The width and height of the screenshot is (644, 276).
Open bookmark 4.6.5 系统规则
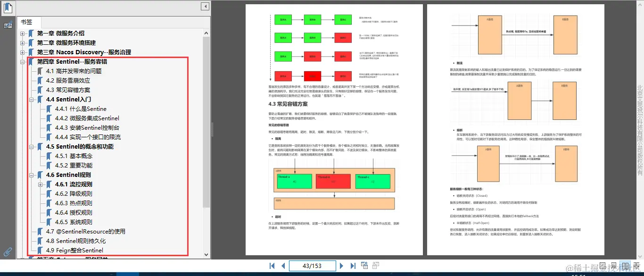pyautogui.click(x=74, y=222)
